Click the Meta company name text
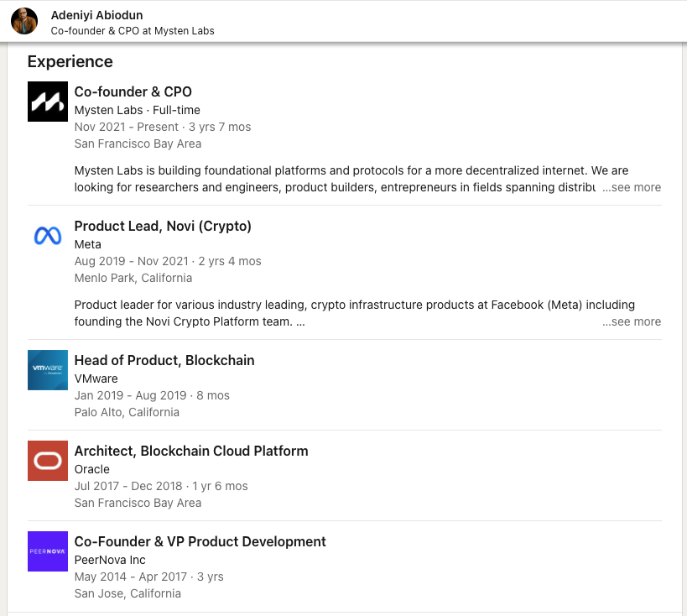Screen dimensions: 687x616 tap(87, 244)
